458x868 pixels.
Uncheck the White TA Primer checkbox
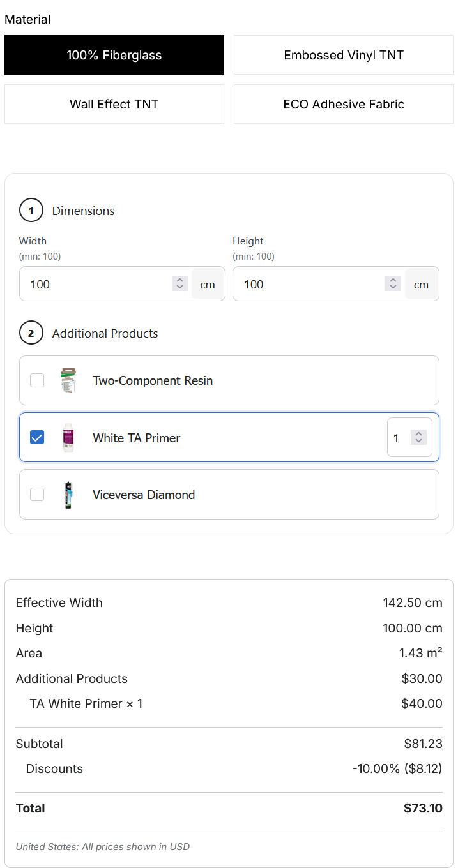(x=37, y=438)
